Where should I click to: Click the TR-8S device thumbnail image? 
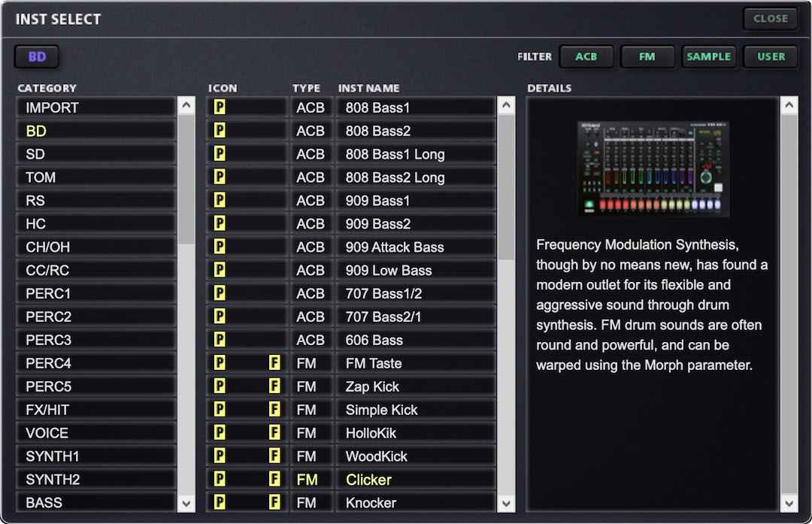coord(653,169)
